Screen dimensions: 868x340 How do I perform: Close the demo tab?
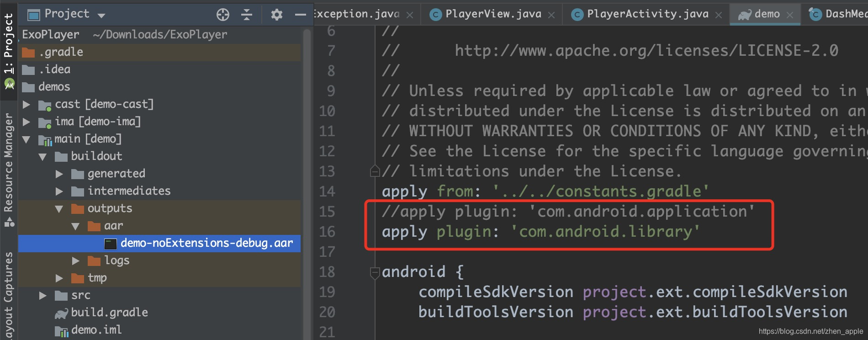click(x=790, y=15)
